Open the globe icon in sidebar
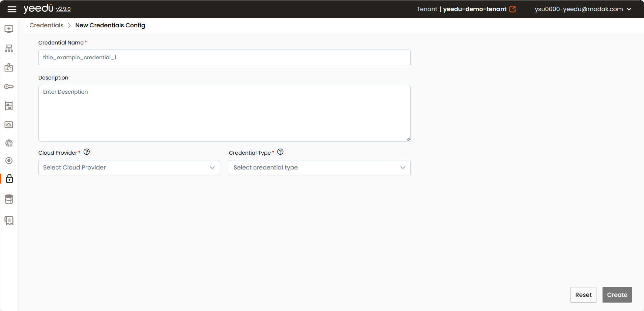The height and width of the screenshot is (311, 644). [9, 143]
